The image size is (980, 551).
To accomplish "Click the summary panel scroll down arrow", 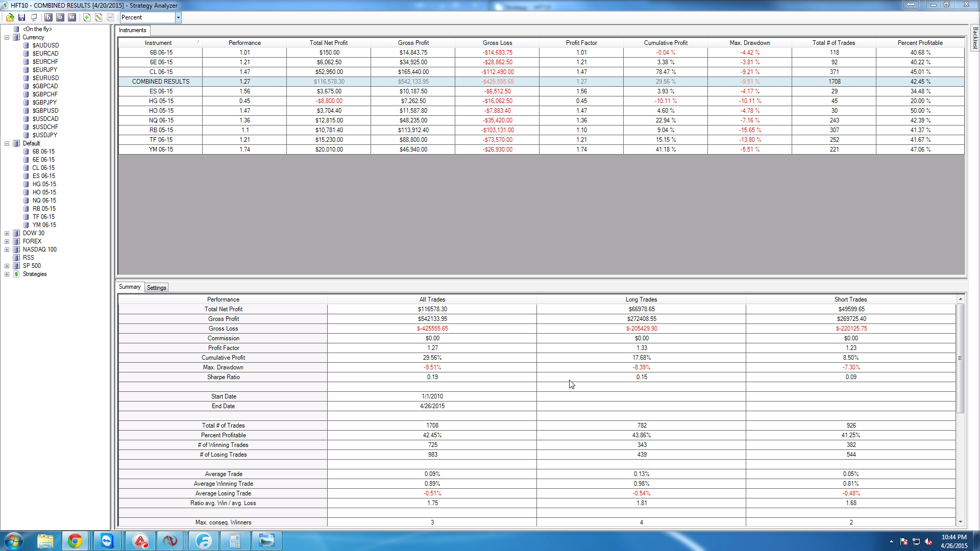I will pos(960,522).
